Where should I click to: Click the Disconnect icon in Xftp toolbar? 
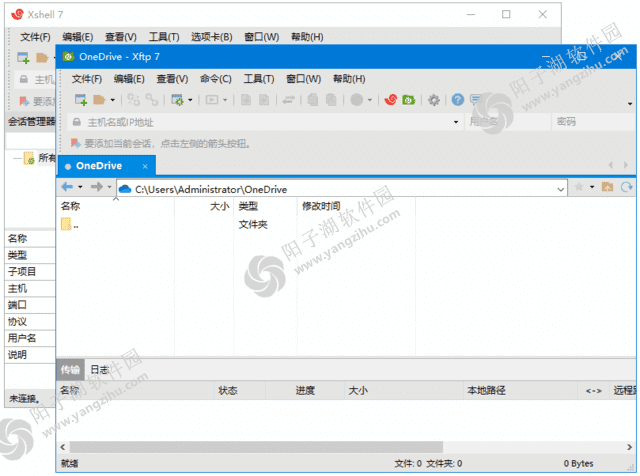click(152, 100)
